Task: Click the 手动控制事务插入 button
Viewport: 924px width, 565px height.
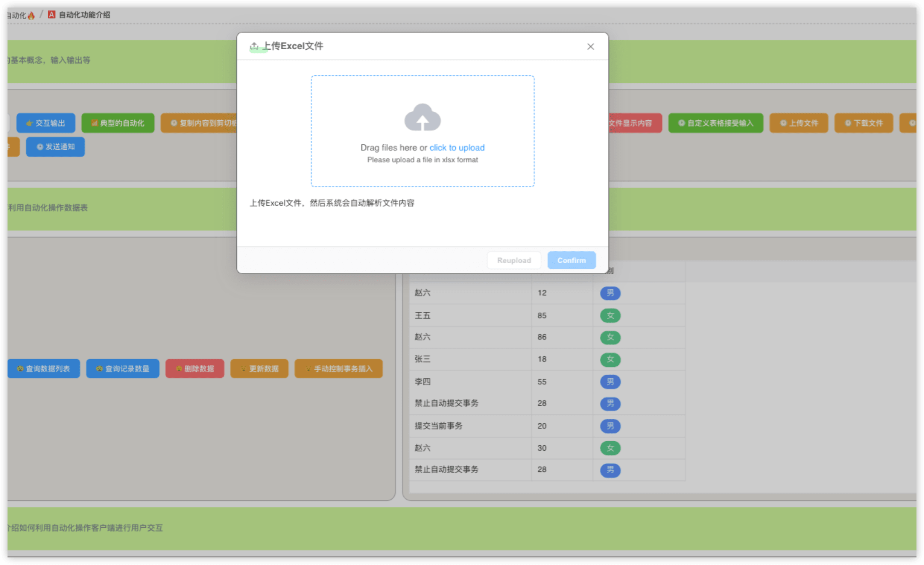Action: coord(339,369)
